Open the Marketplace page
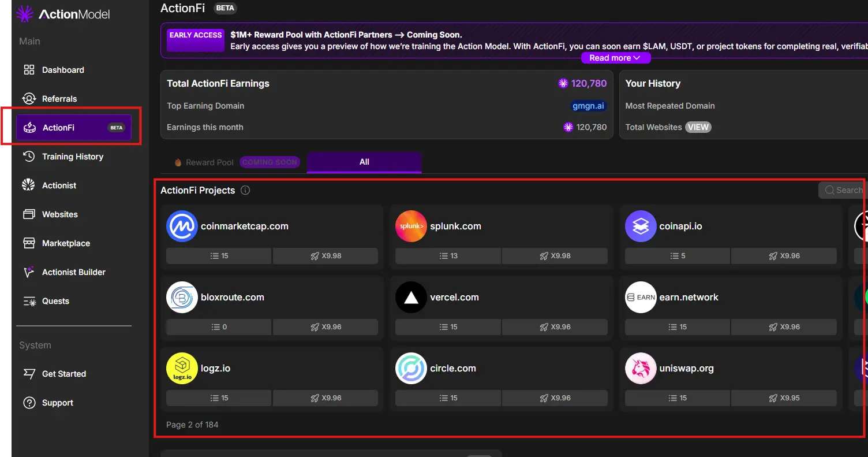 click(x=74, y=243)
